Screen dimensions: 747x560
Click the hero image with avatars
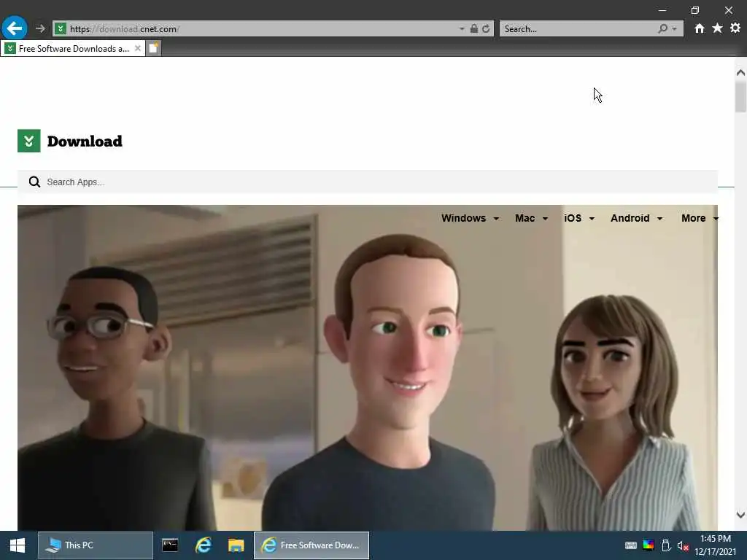pyautogui.click(x=368, y=367)
